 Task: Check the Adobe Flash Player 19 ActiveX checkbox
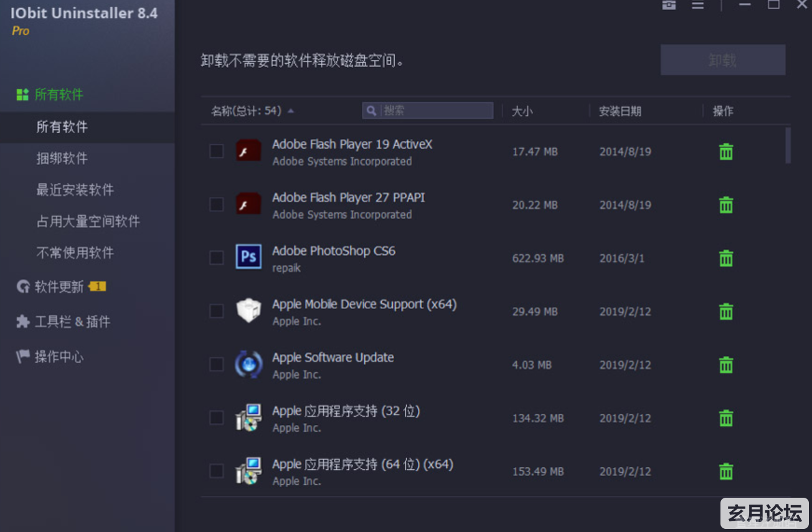coord(217,151)
